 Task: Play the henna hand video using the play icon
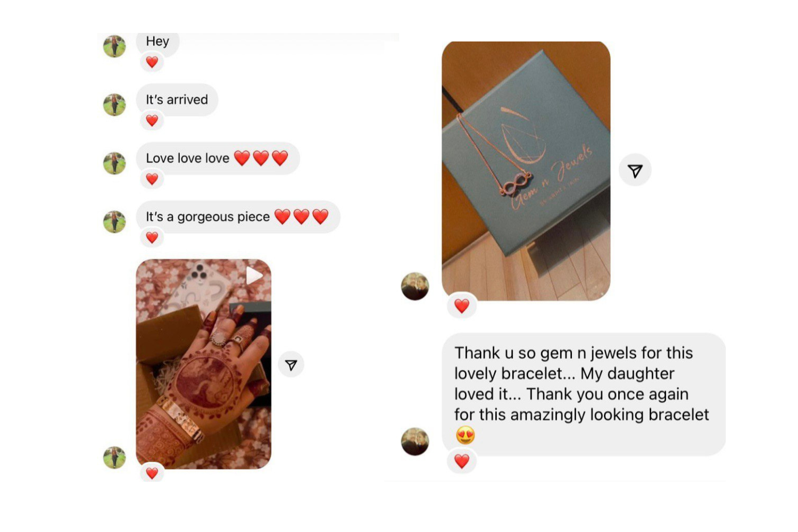254,276
